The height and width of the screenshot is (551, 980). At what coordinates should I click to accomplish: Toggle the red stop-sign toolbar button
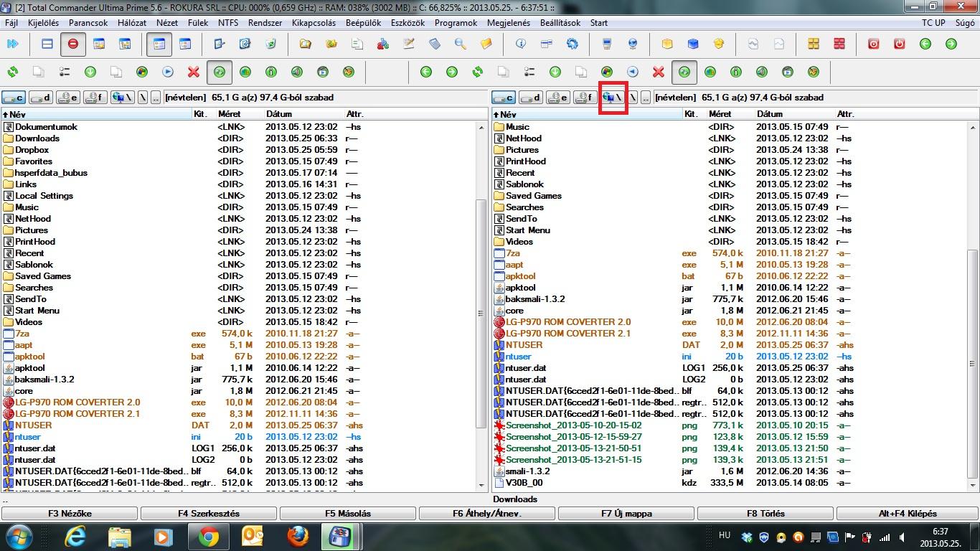click(x=73, y=44)
